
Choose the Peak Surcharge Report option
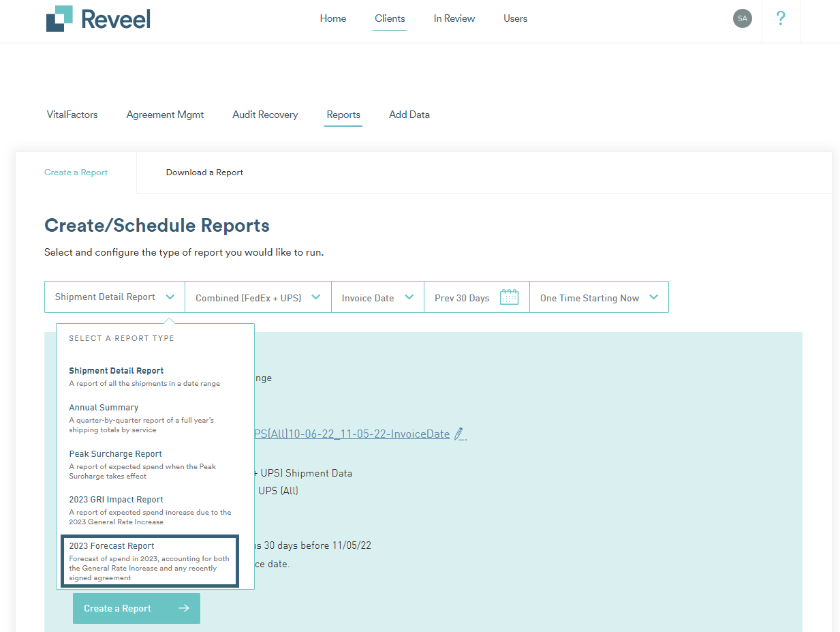point(115,453)
